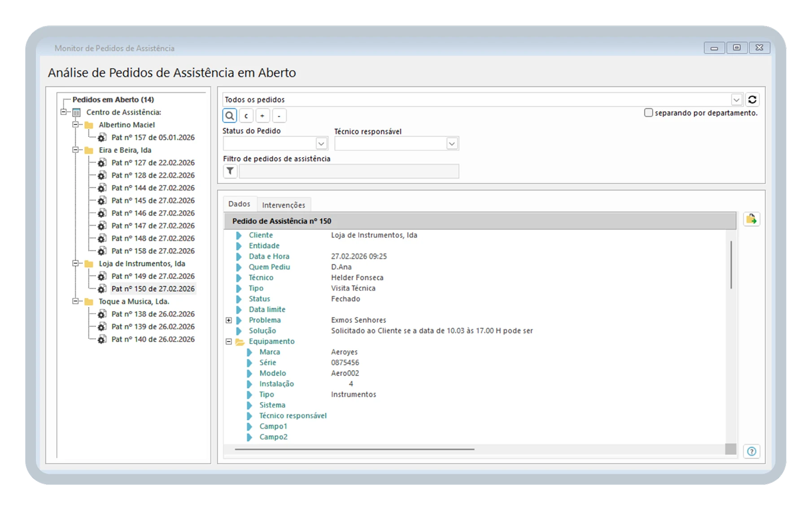This screenshot has width=812, height=510.
Task: Switch to the Intervenções tab
Action: 284,205
